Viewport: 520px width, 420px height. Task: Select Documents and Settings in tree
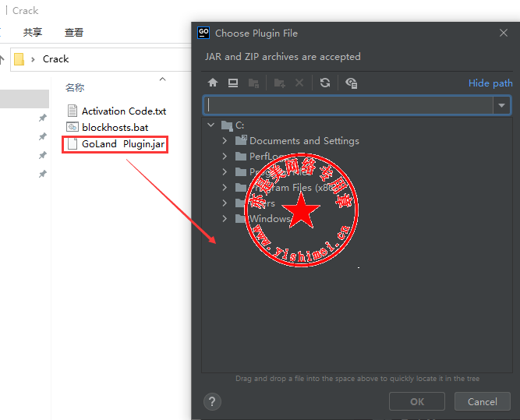(x=304, y=141)
